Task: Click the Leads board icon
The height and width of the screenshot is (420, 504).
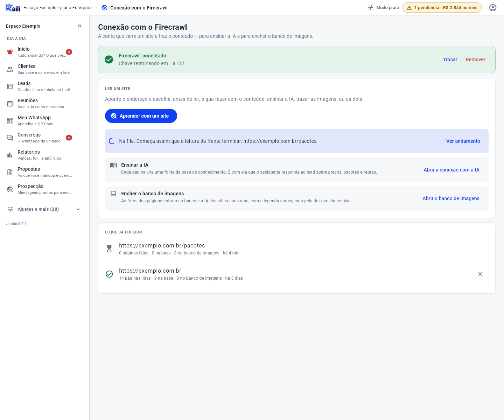Action: (x=10, y=86)
